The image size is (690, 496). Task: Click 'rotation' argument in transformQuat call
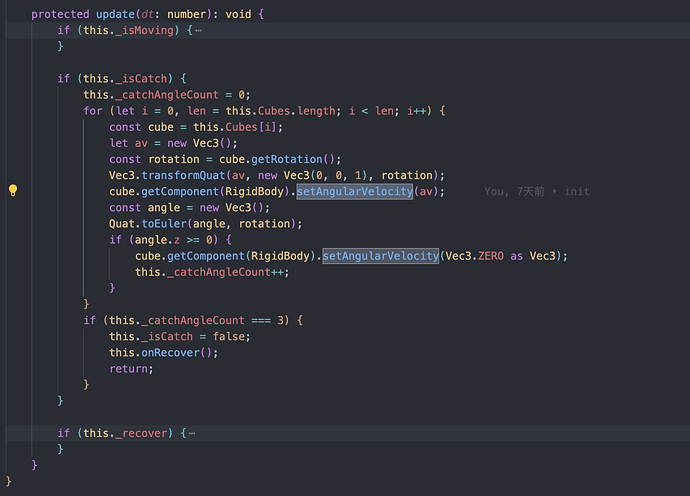coord(407,175)
